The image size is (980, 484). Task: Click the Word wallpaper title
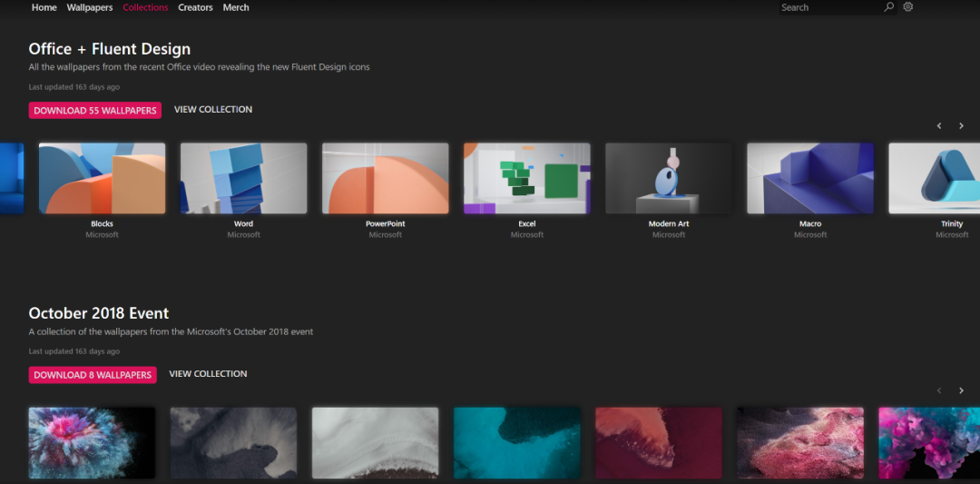[x=244, y=224]
